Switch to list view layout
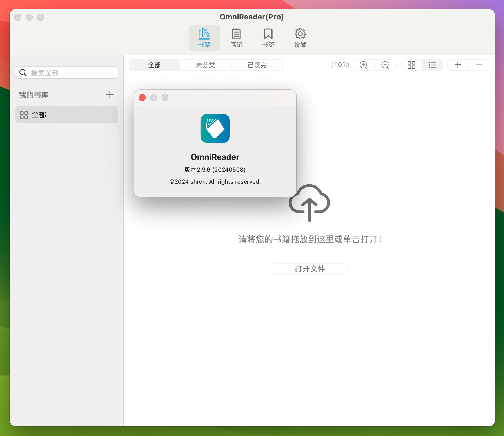 tap(432, 65)
